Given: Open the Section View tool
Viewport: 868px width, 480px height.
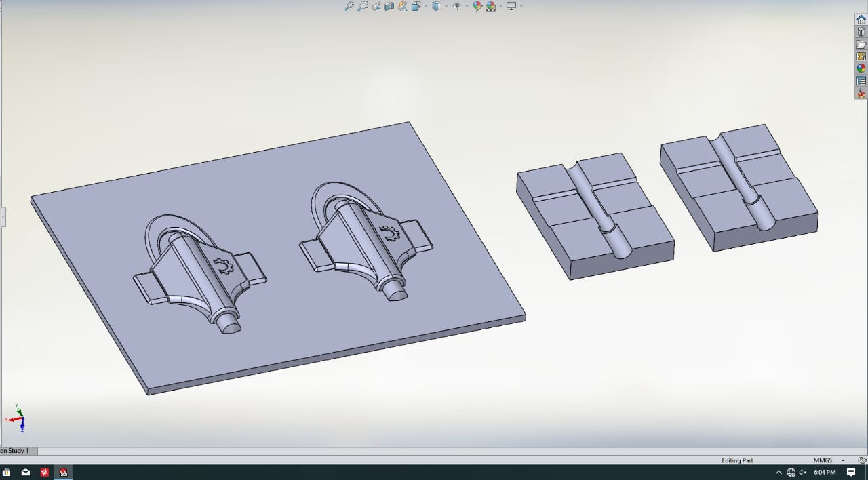Looking at the screenshot, I should tap(389, 6).
